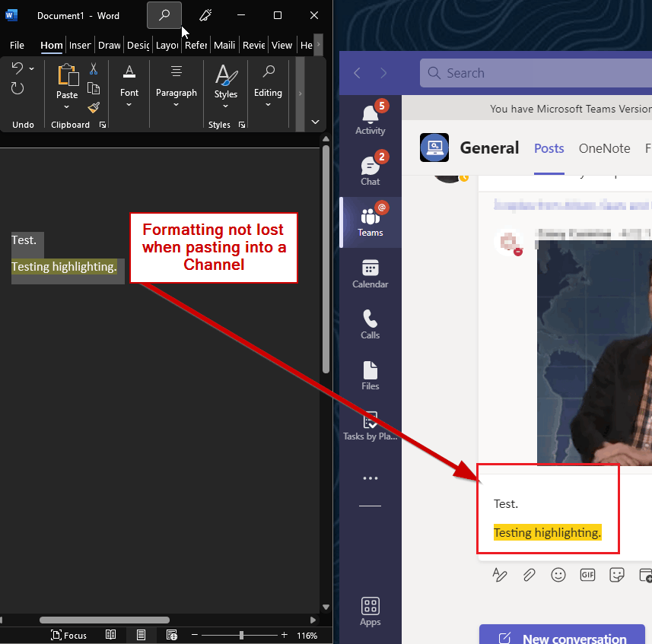Click the zoom slider handle in Word

pyautogui.click(x=241, y=635)
